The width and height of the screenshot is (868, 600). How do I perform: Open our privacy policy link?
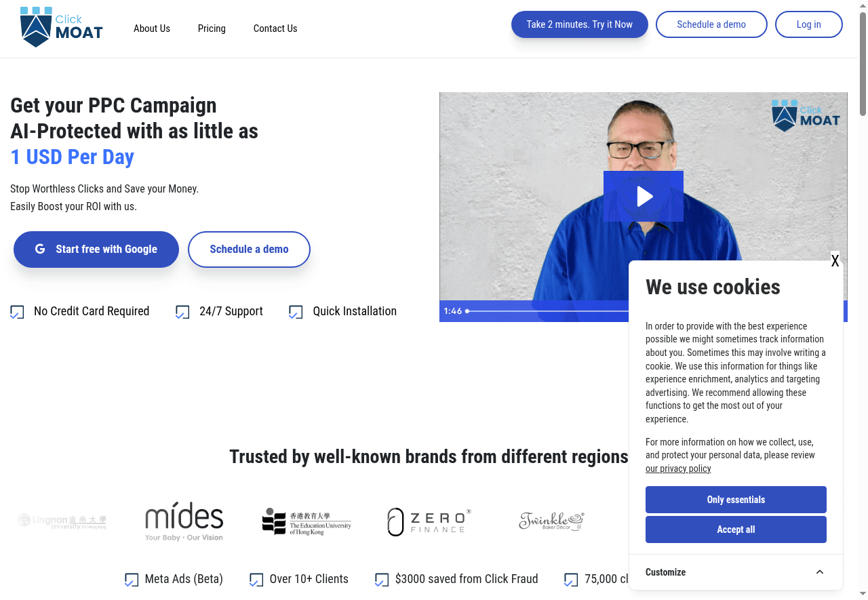point(678,468)
